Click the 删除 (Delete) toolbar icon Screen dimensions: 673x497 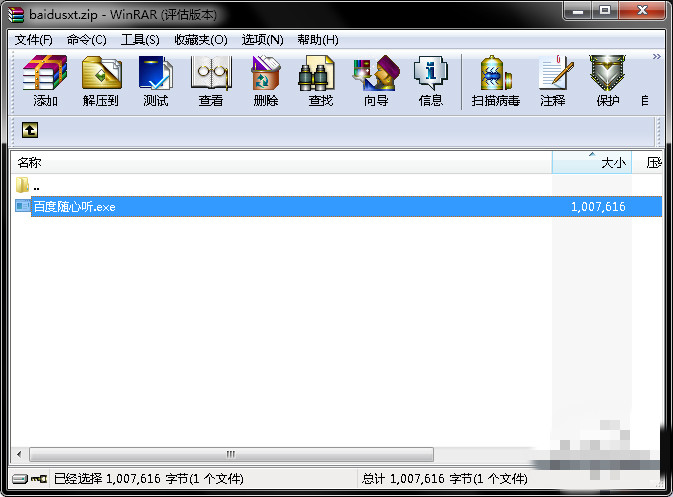pos(266,81)
